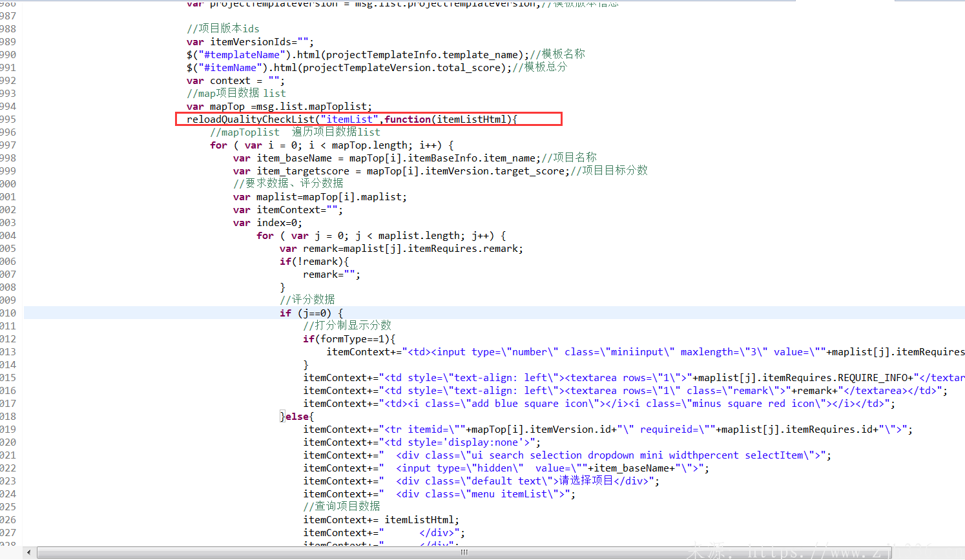Viewport: 965px width, 560px height.
Task: Click the comment "//项目版本ids"
Action: (223, 28)
